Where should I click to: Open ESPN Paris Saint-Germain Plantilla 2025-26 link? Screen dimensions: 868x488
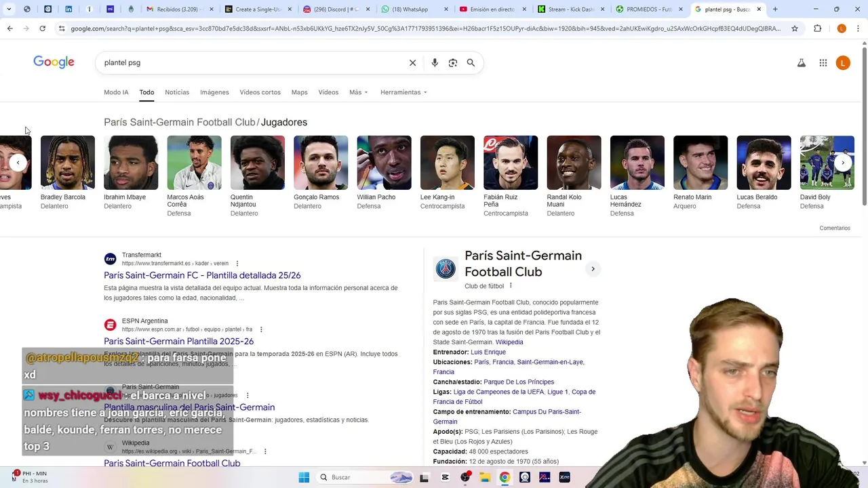pyautogui.click(x=178, y=341)
